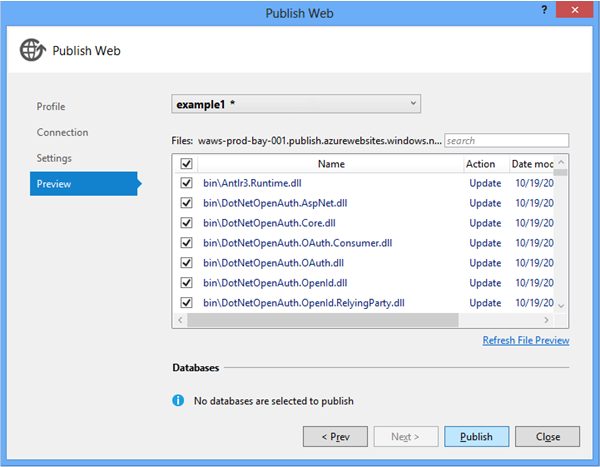Go to the Profile step
The image size is (600, 467).
tap(51, 106)
